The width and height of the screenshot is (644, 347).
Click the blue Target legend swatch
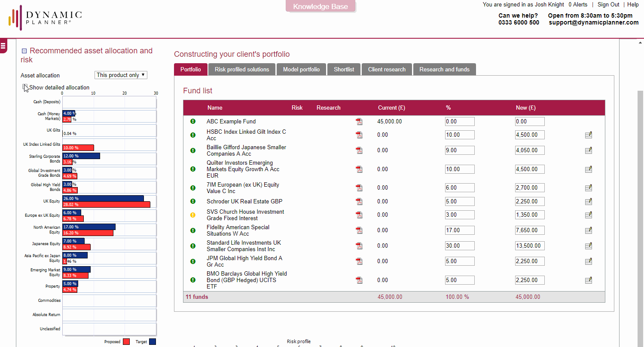click(x=153, y=342)
